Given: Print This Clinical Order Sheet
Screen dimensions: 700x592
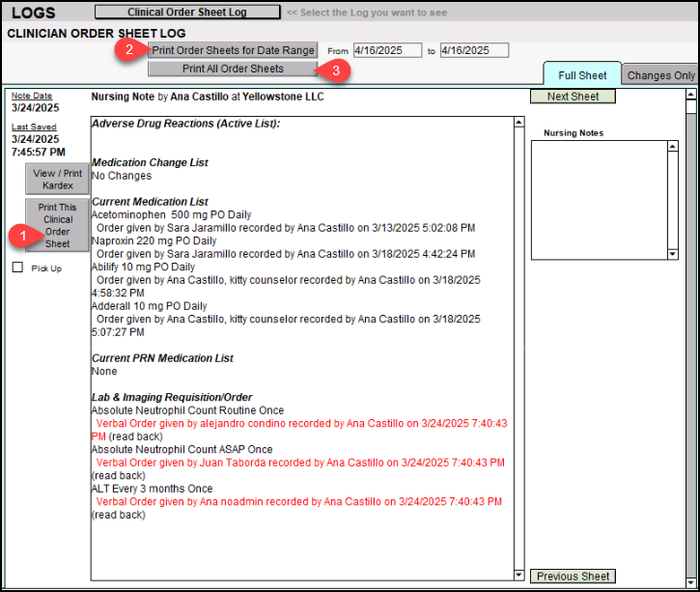Looking at the screenshot, I should pyautogui.click(x=58, y=226).
